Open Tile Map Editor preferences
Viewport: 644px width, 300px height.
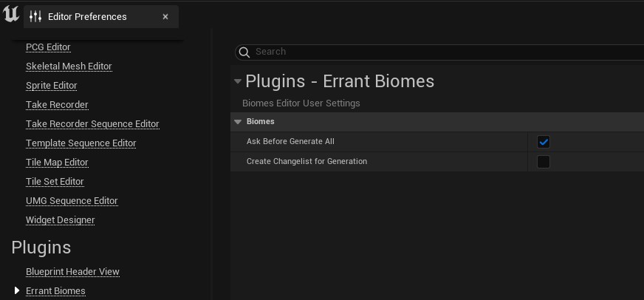[x=57, y=163]
